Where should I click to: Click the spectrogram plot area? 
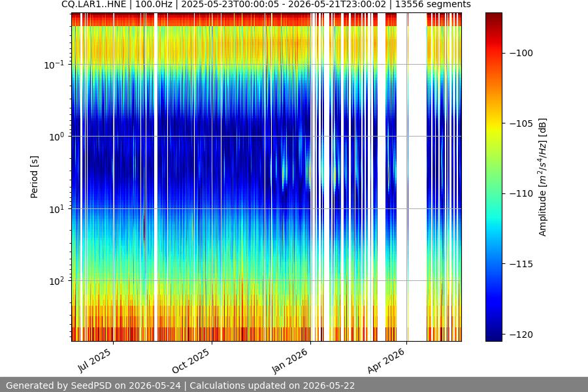pyautogui.click(x=267, y=177)
